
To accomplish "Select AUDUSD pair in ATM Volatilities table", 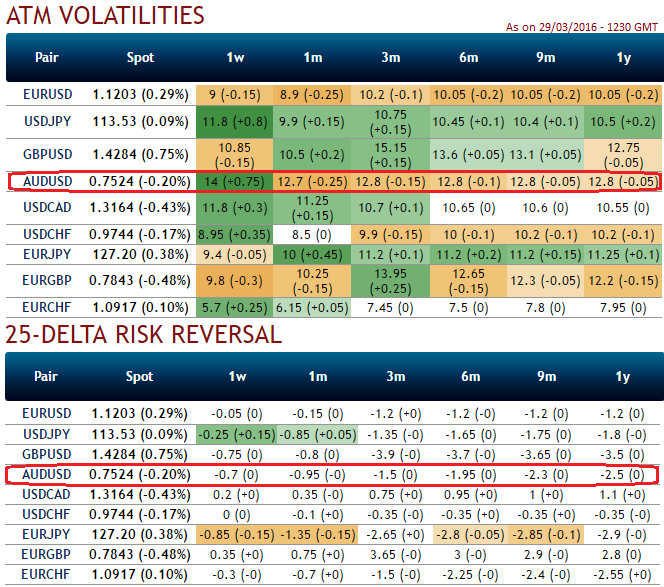I will pos(47,181).
